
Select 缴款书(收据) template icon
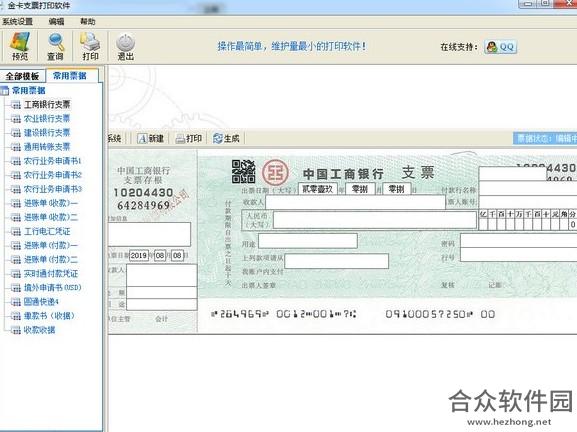point(16,316)
